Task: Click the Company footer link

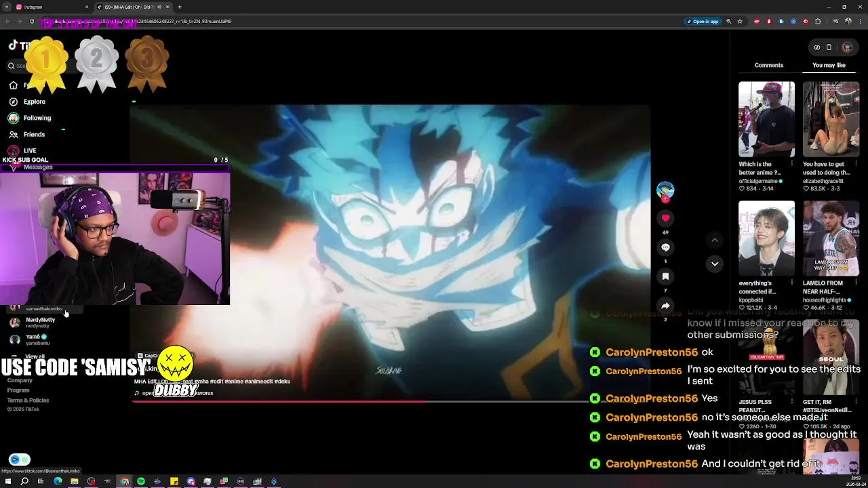Action: [20, 380]
